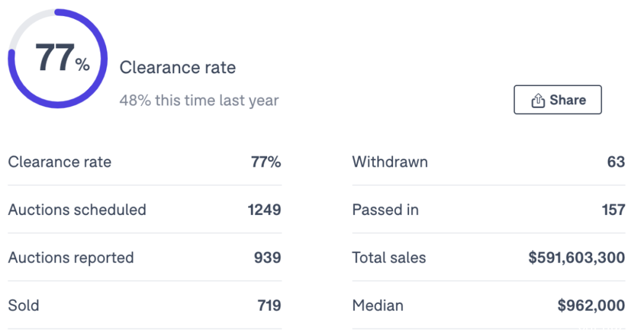
Task: Select the Withdrawn label
Action: click(390, 162)
